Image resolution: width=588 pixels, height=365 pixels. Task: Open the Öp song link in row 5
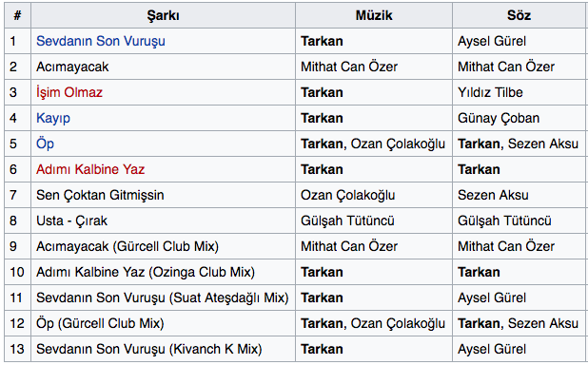45,144
